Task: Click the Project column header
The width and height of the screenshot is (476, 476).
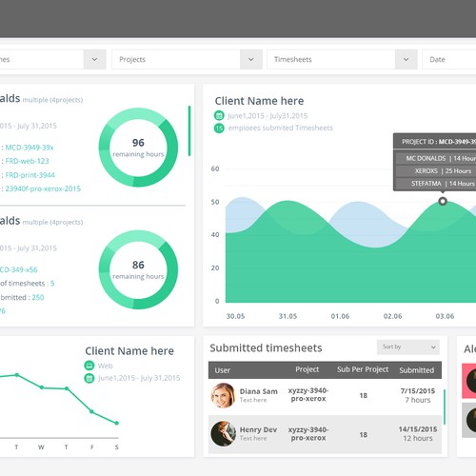Action: [x=307, y=369]
